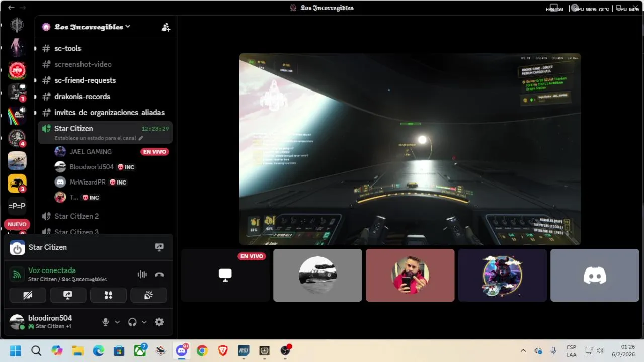The height and width of the screenshot is (362, 644).
Task: Open File Explorer from the taskbar
Action: [77, 351]
